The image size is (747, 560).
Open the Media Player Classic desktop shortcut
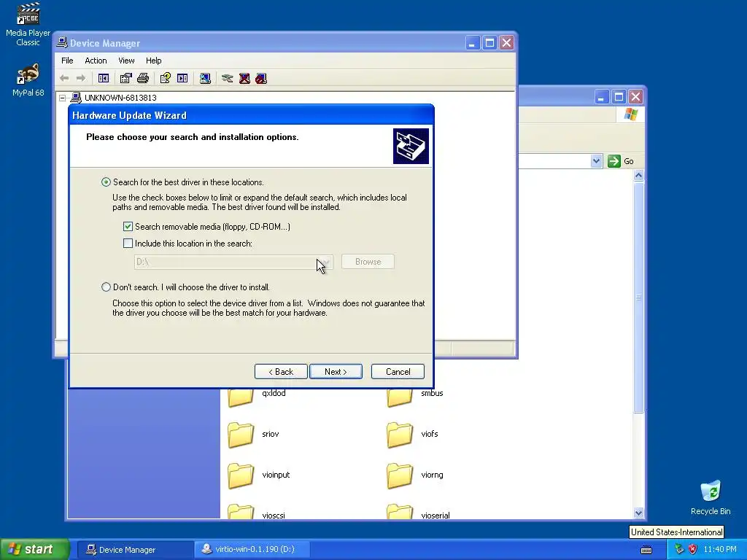28,25
